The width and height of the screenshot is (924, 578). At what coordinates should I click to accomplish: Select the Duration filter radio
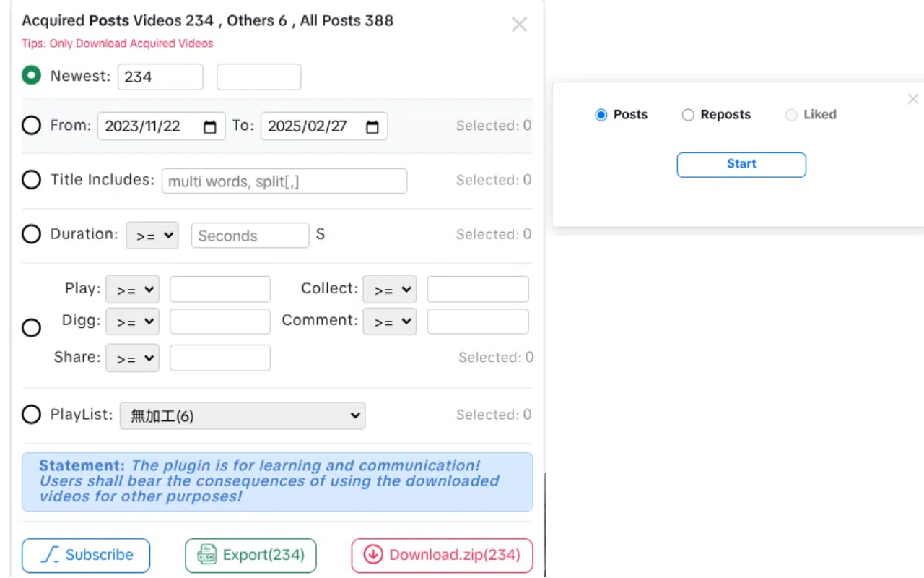coord(31,234)
